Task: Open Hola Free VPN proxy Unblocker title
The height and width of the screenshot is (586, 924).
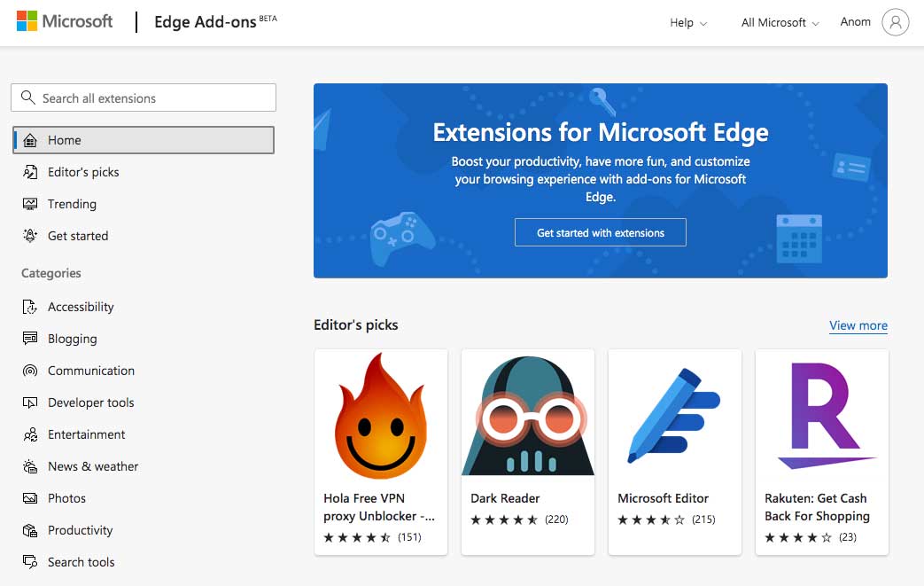Action: pyautogui.click(x=379, y=507)
